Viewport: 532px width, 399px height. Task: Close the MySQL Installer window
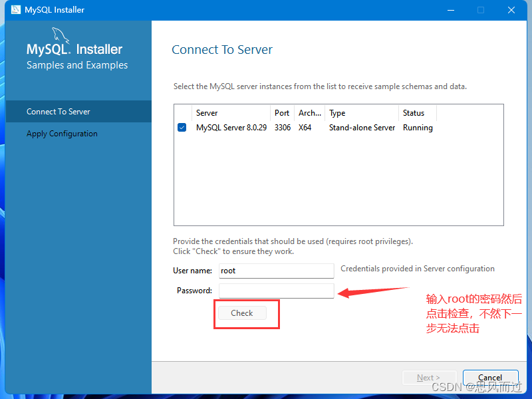click(x=511, y=10)
